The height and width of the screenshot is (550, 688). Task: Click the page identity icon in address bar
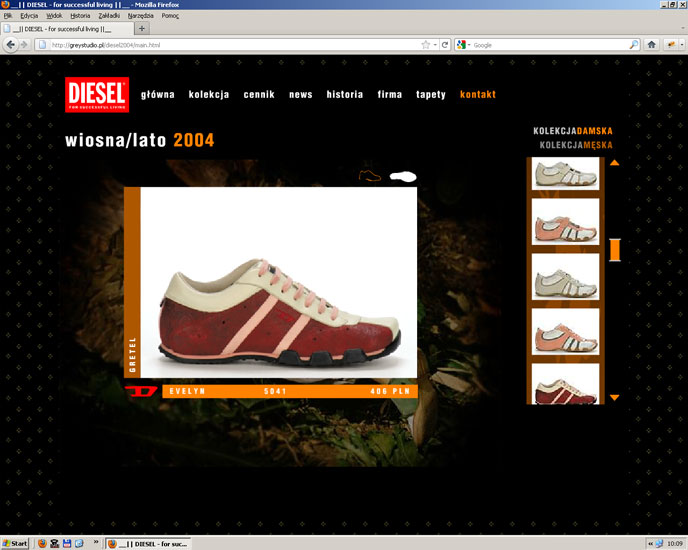[42, 45]
